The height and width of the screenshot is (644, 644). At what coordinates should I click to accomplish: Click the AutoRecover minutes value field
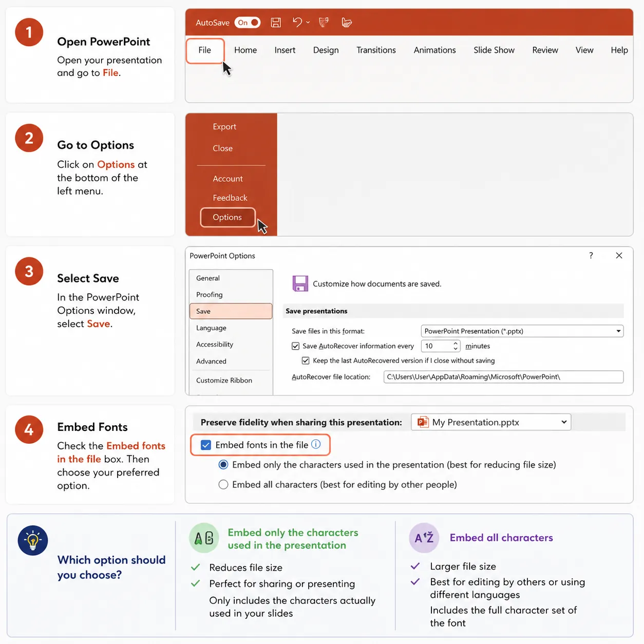coord(436,346)
